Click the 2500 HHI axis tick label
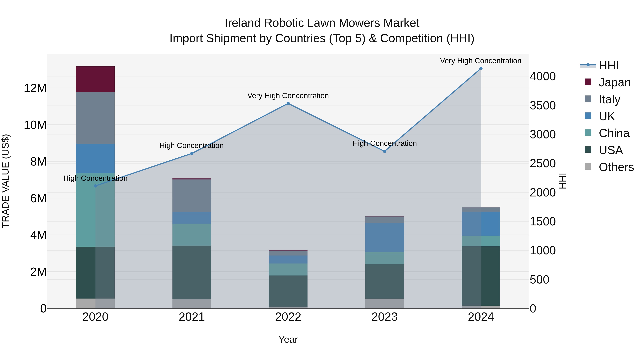 pos(543,164)
